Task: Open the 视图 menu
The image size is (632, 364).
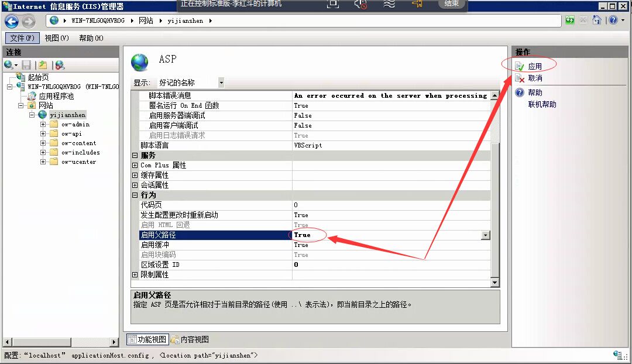Action: click(x=56, y=37)
